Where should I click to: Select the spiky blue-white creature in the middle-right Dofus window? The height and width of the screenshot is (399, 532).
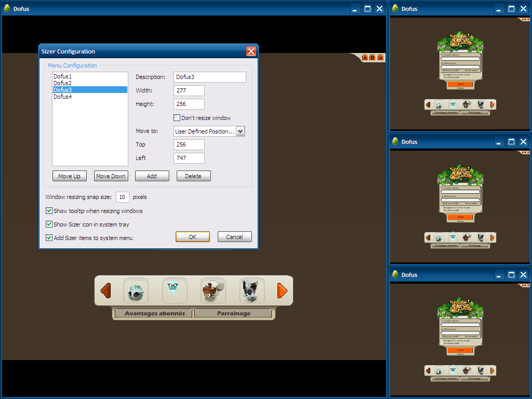pyautogui.click(x=438, y=237)
